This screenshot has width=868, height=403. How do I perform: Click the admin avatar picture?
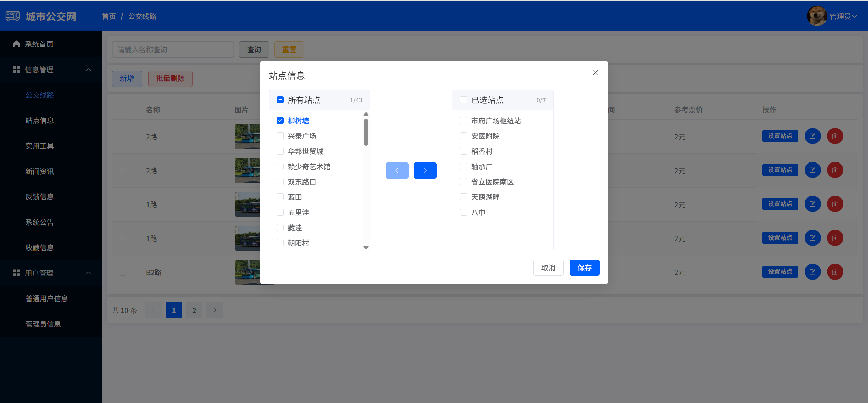pos(817,16)
